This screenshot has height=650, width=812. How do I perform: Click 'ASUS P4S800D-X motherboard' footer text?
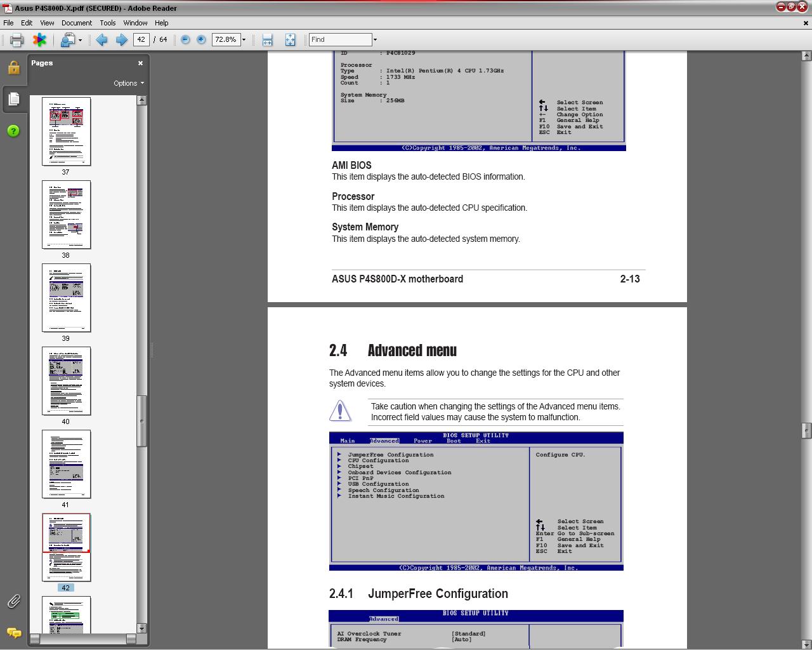point(397,279)
